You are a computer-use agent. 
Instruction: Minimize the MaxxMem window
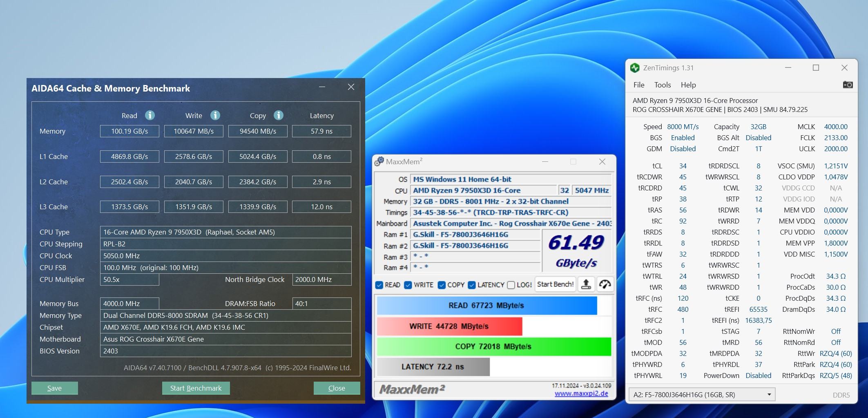point(545,162)
